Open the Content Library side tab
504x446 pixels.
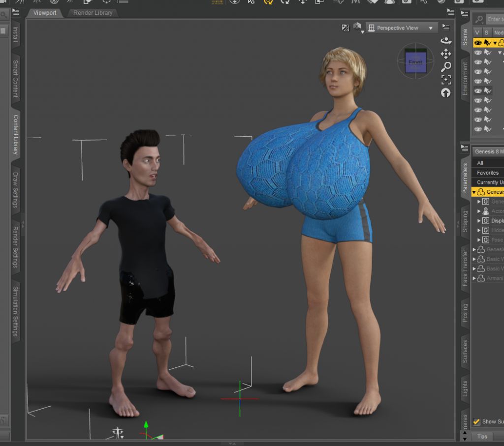point(15,135)
